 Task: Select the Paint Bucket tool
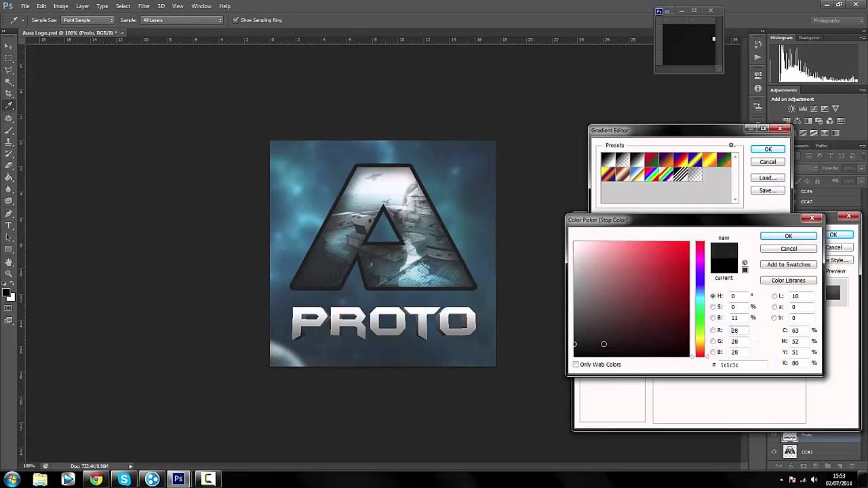click(x=9, y=178)
